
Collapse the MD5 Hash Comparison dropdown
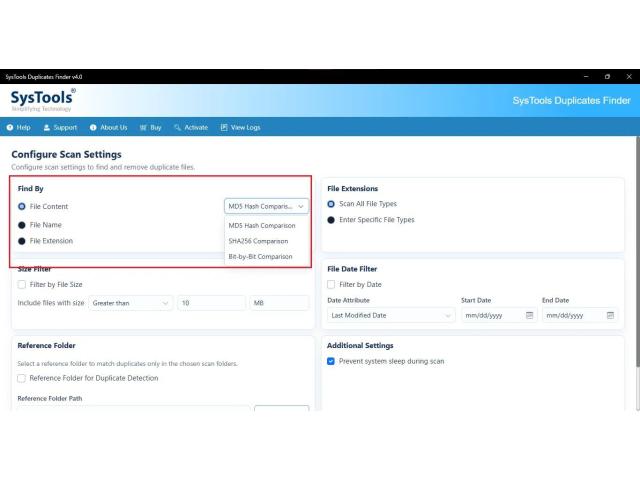[x=266, y=206]
